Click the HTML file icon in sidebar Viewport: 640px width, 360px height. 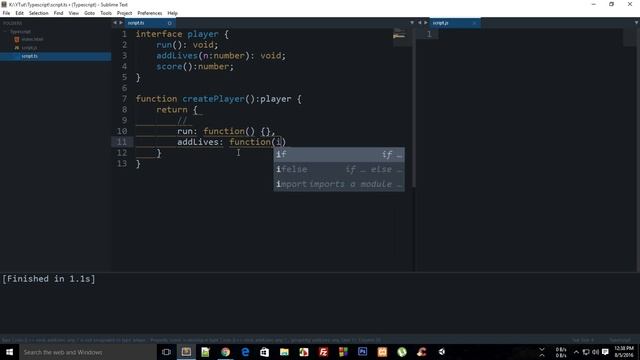tap(17, 39)
